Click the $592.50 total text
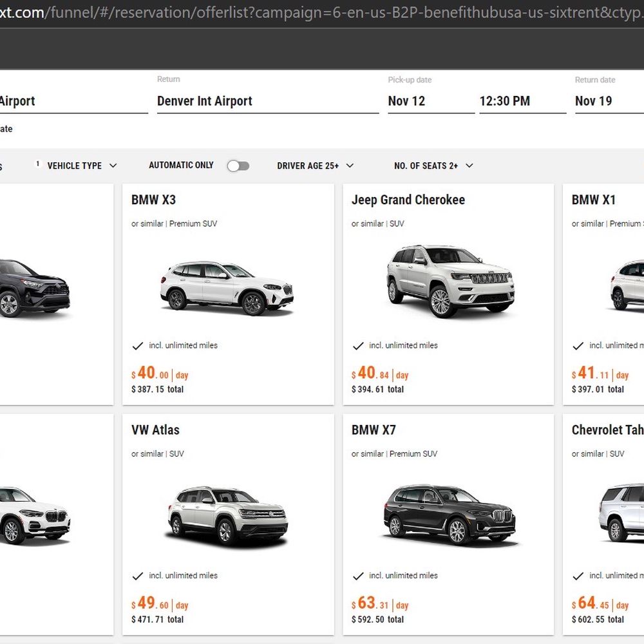Viewport: 644px width, 644px height. click(377, 620)
